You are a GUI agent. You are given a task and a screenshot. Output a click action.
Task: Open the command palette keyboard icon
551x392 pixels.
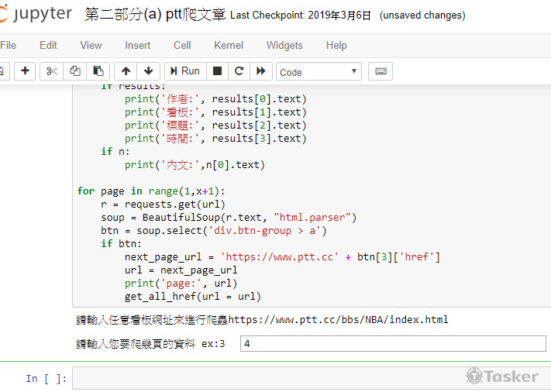coord(381,71)
